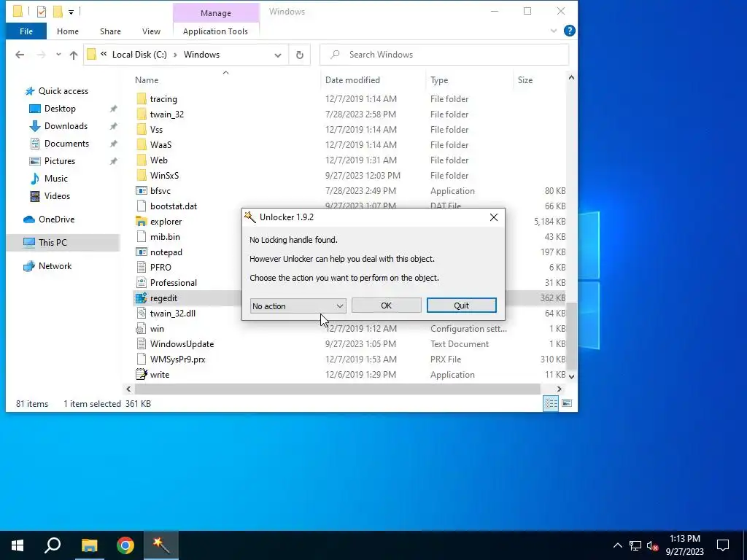This screenshot has height=560, width=747.
Task: Select the bfsvc application icon
Action: (x=141, y=191)
